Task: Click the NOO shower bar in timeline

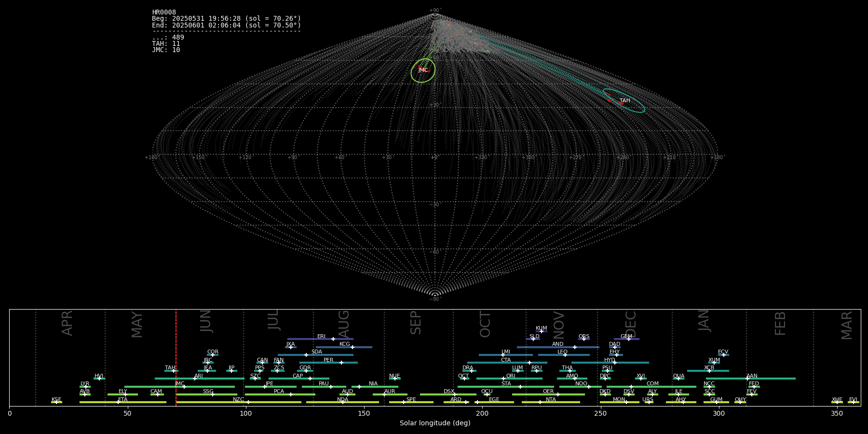Action: pos(581,386)
